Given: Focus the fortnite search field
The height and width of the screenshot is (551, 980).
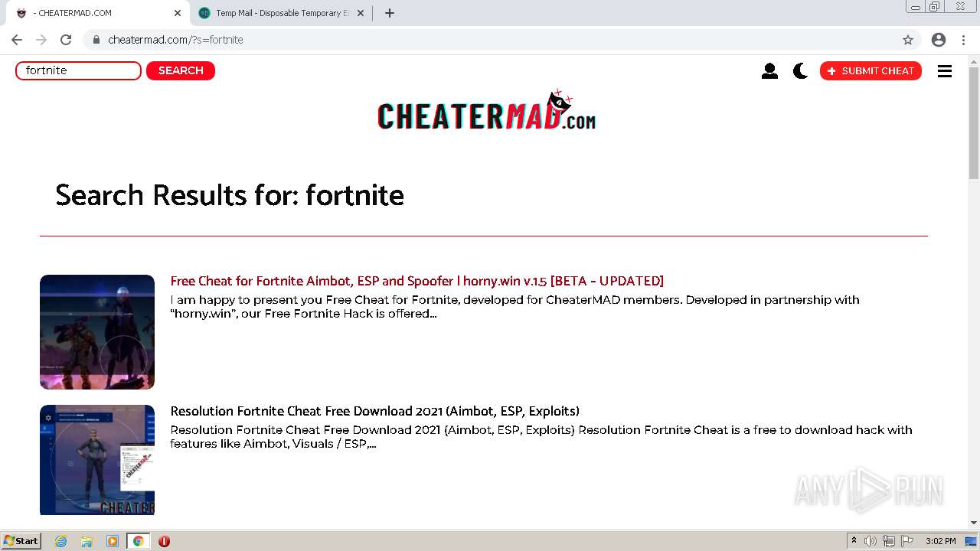Looking at the screenshot, I should 78,70.
